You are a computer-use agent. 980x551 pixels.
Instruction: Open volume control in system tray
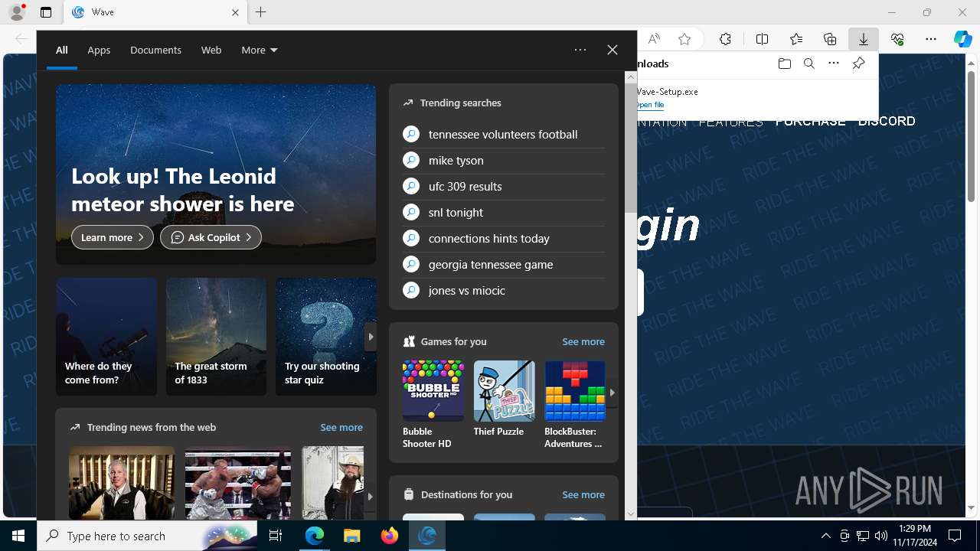tap(880, 536)
